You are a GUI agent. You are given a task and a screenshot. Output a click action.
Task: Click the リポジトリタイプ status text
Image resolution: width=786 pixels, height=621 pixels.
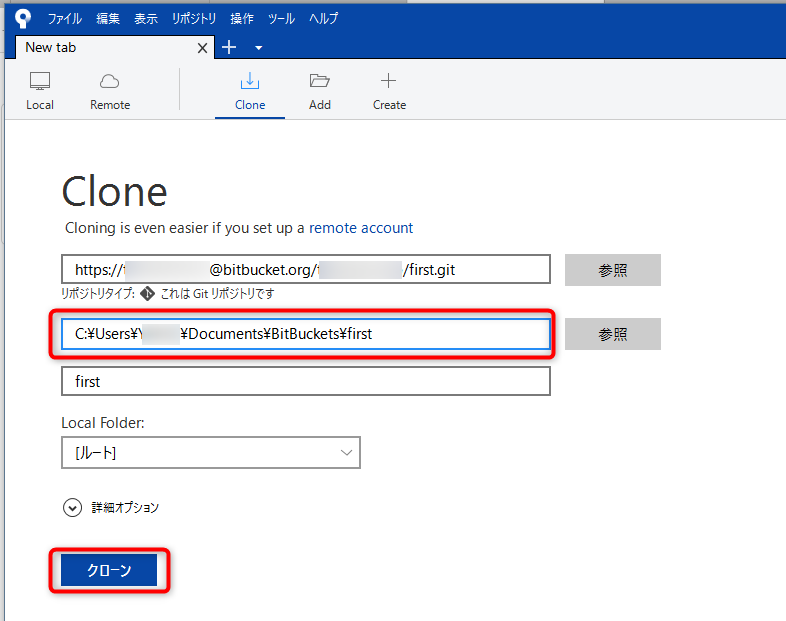point(167,294)
